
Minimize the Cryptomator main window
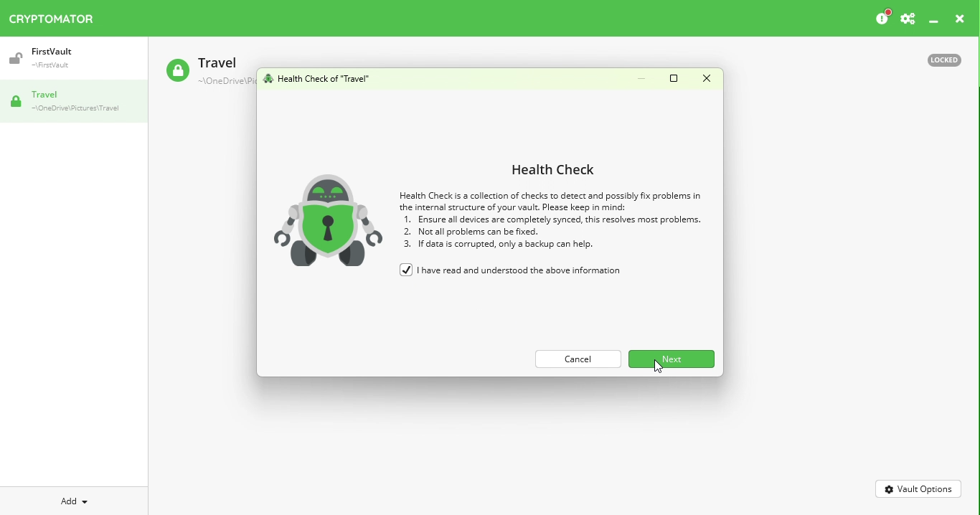click(934, 21)
